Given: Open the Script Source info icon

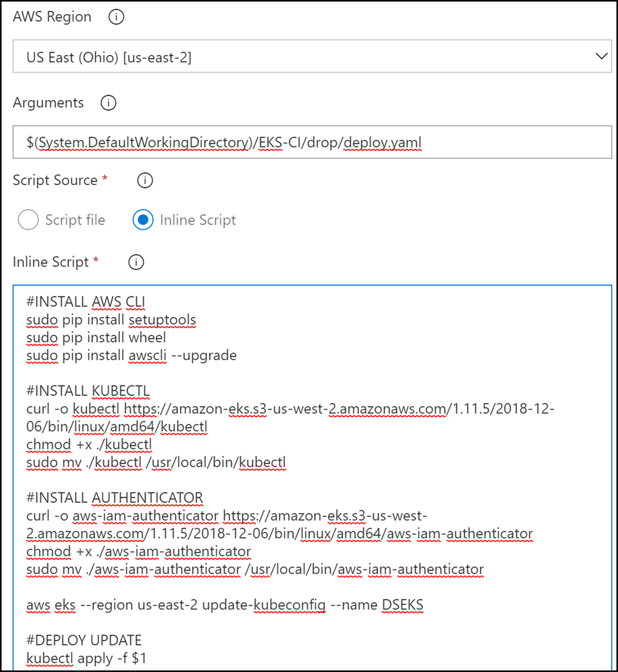Looking at the screenshot, I should click(145, 180).
